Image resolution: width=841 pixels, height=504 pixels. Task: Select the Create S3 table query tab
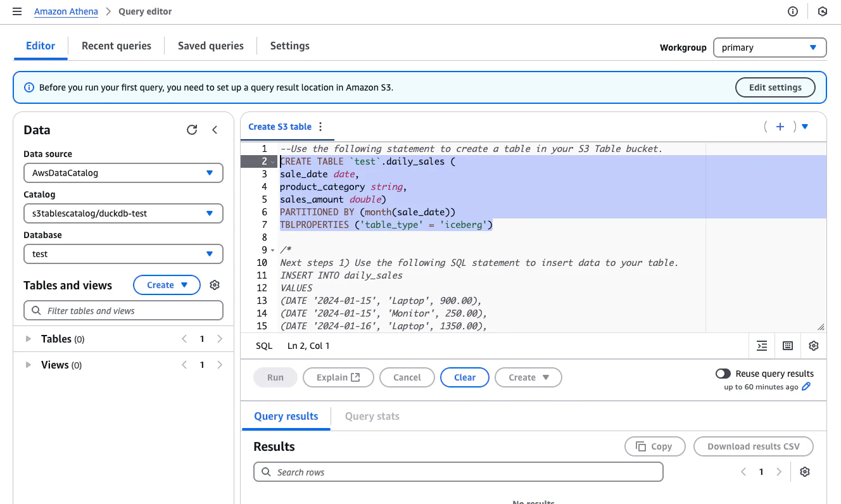click(280, 127)
